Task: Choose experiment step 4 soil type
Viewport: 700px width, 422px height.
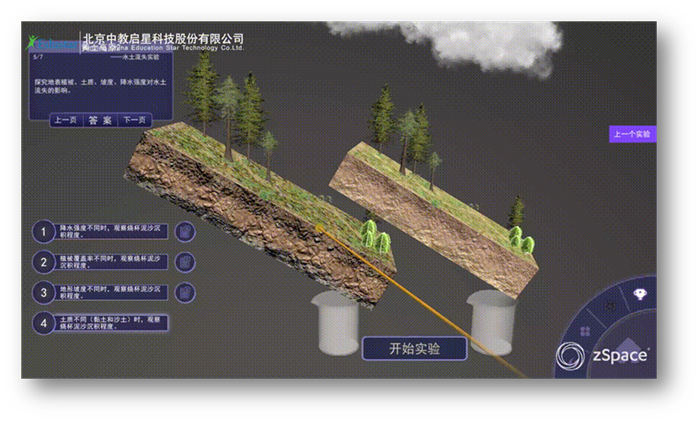Action: [42, 323]
